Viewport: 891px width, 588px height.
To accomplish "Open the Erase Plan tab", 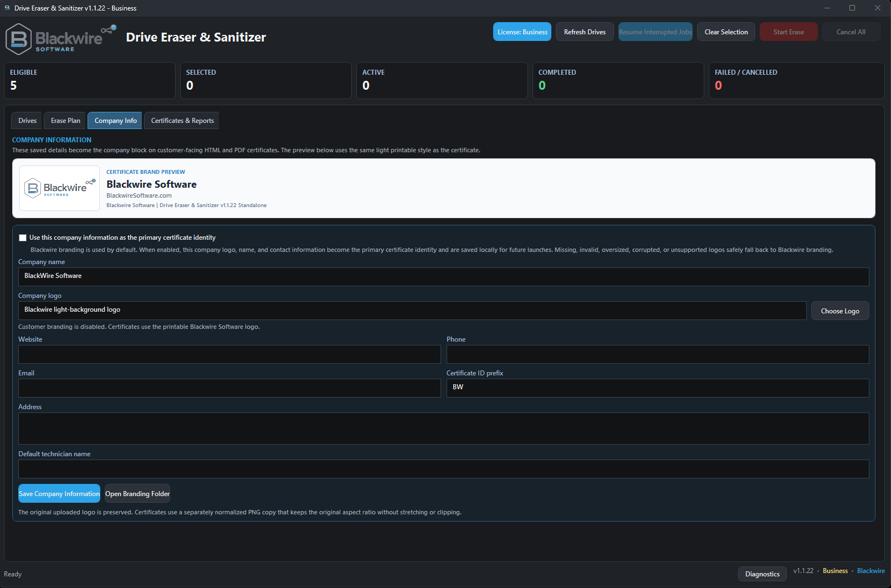I will pyautogui.click(x=65, y=121).
